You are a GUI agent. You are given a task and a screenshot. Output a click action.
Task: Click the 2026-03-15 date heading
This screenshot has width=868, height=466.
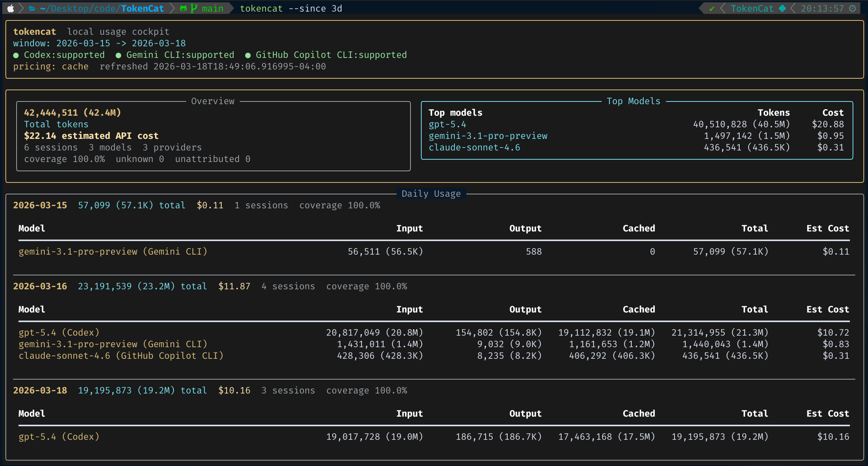pyautogui.click(x=40, y=205)
